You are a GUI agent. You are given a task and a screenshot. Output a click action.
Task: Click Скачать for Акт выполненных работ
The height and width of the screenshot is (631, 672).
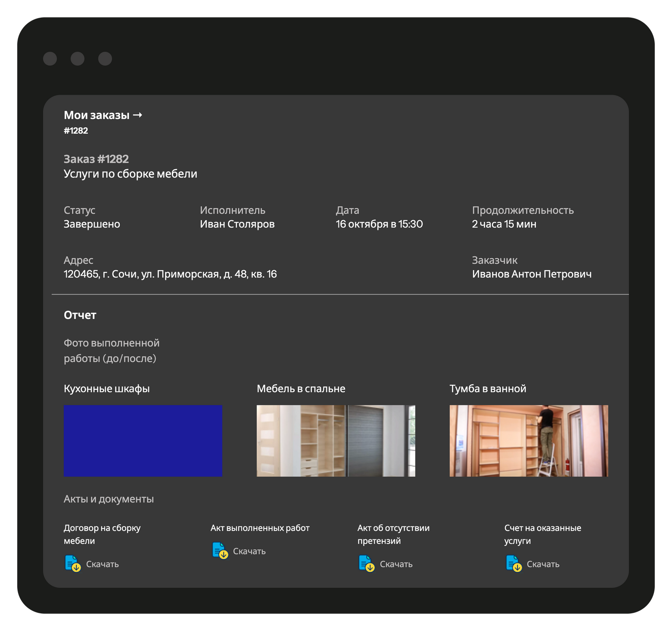pos(249,551)
